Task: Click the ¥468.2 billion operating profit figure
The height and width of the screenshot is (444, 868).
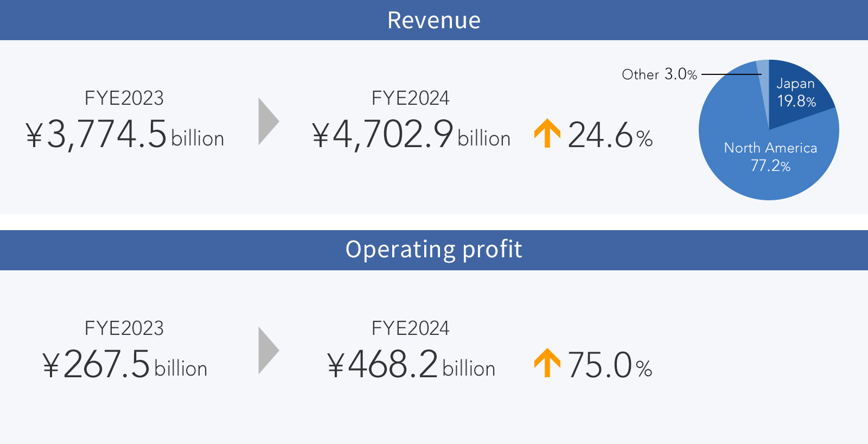Action: pyautogui.click(x=411, y=364)
